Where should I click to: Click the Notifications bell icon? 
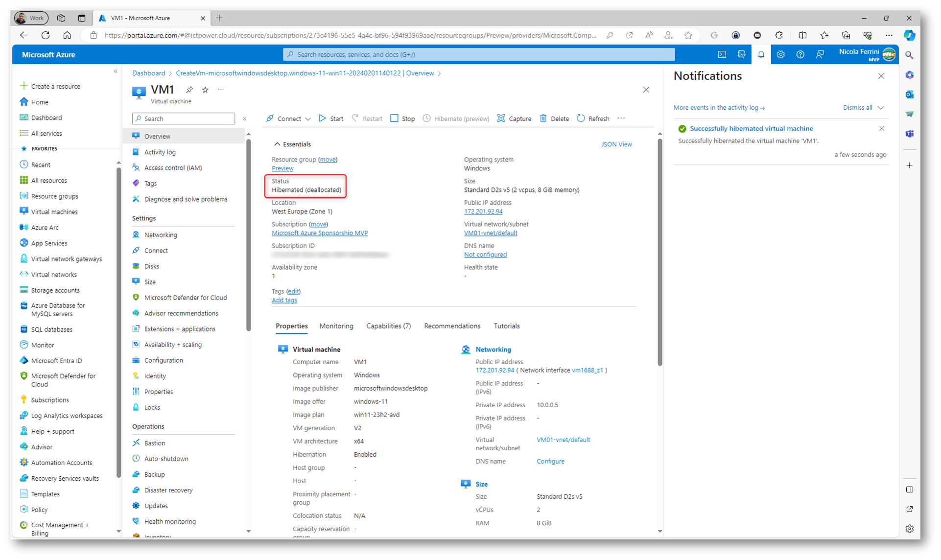pos(761,54)
